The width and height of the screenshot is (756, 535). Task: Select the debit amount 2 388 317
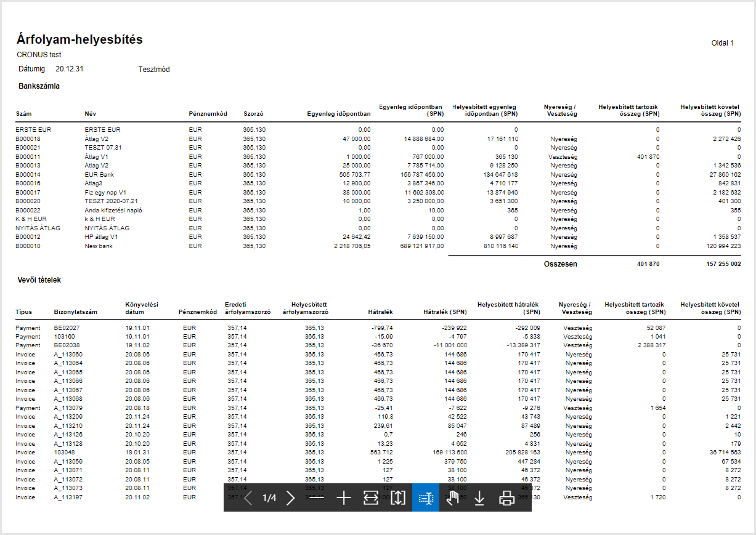point(651,345)
